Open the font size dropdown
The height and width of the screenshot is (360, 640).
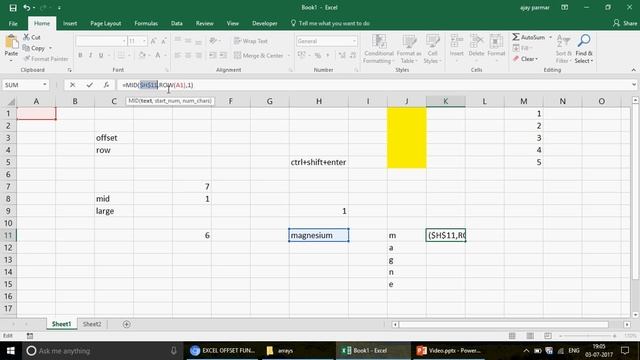tap(144, 41)
